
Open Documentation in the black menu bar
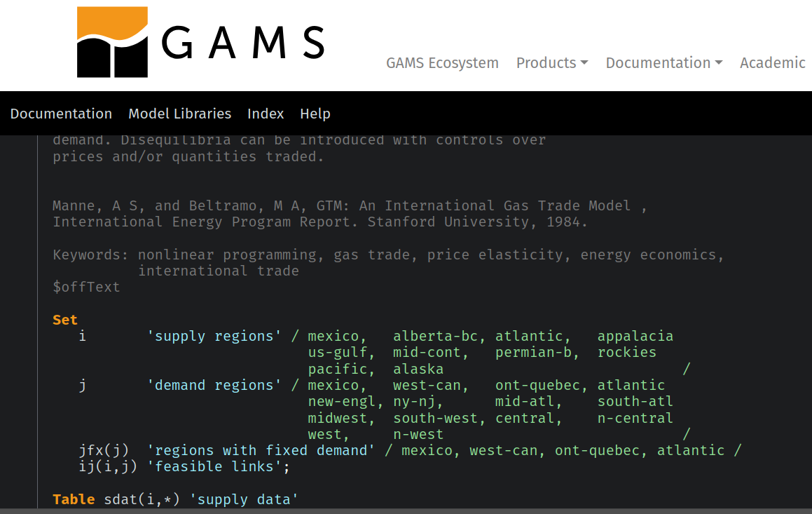(61, 114)
